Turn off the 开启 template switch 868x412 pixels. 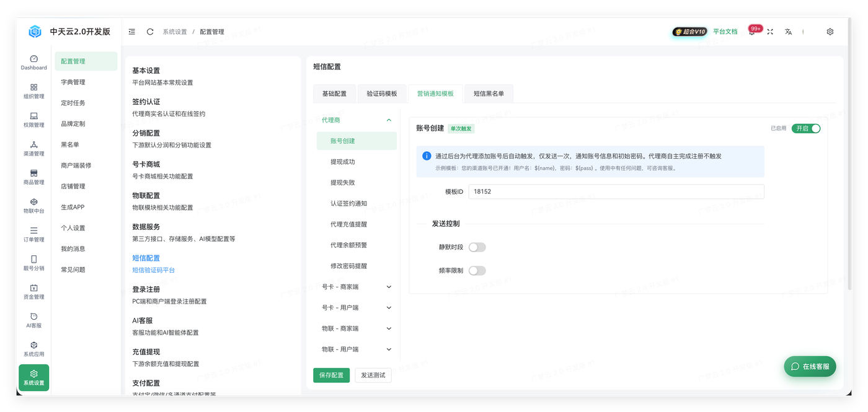806,128
